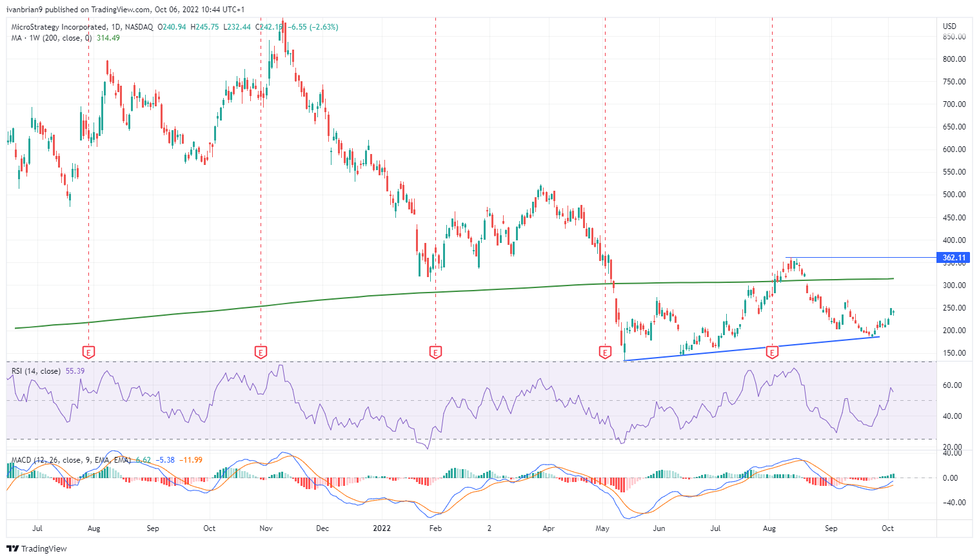
Task: Click the earnings icon near August 2022
Action: pos(772,352)
